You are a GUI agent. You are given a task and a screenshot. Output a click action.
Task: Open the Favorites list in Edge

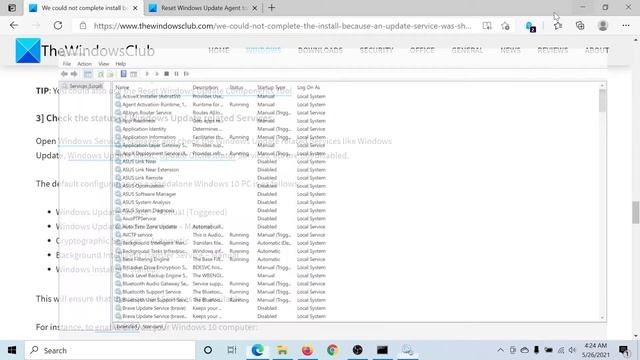click(558, 26)
